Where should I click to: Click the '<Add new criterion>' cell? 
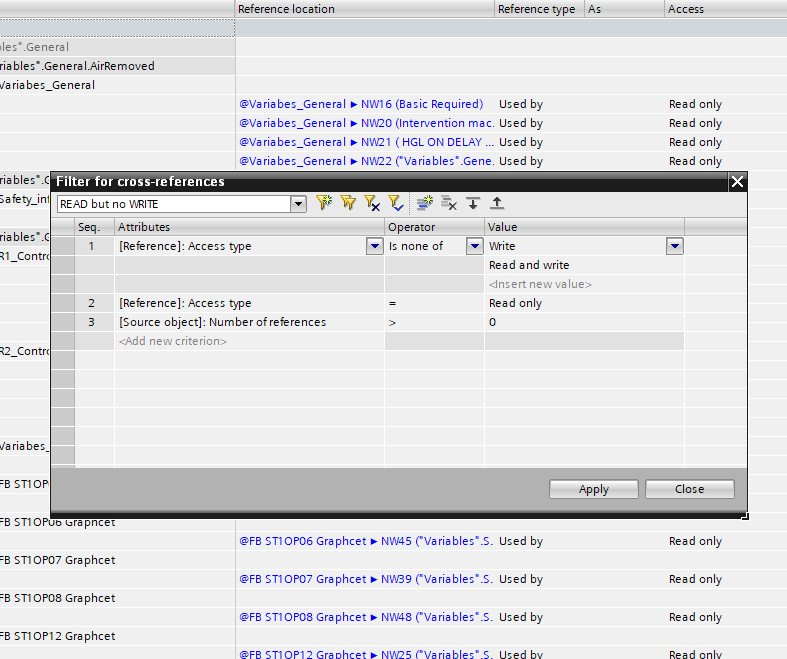pos(173,341)
